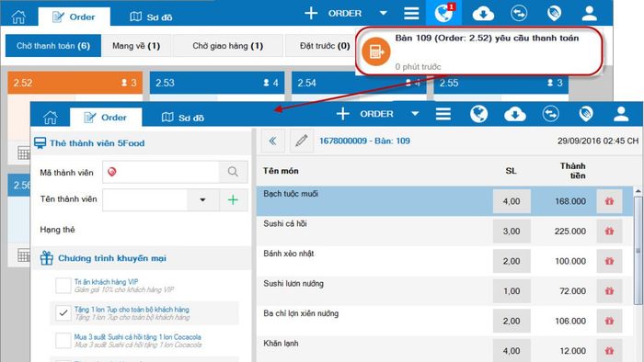Click home icon in front window
The height and width of the screenshot is (362, 644).
(50, 118)
